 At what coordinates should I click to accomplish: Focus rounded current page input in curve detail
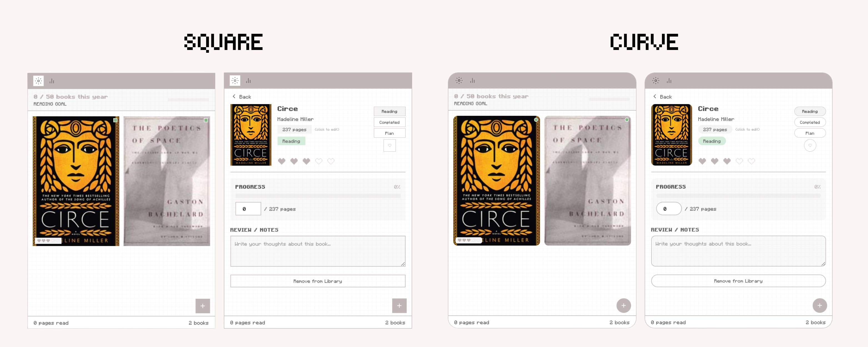tap(669, 208)
